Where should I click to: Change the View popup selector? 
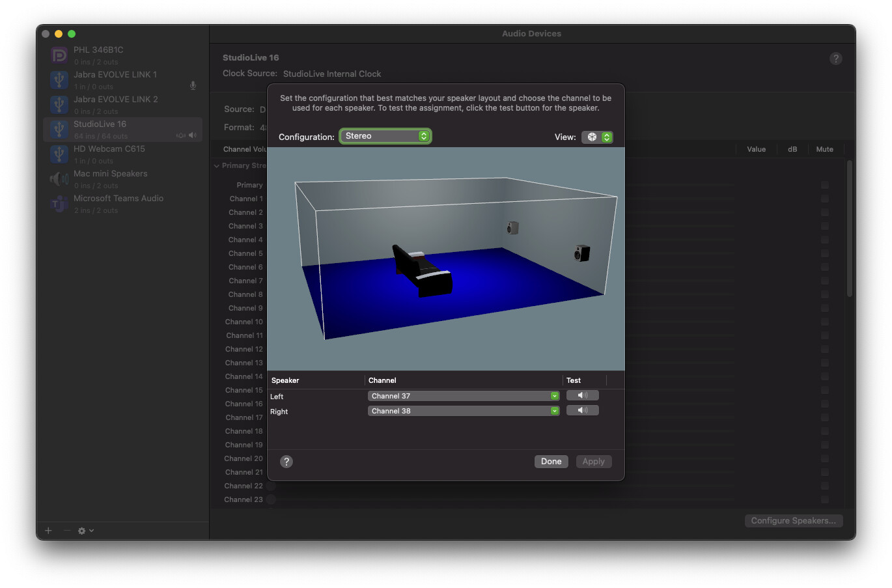[597, 137]
